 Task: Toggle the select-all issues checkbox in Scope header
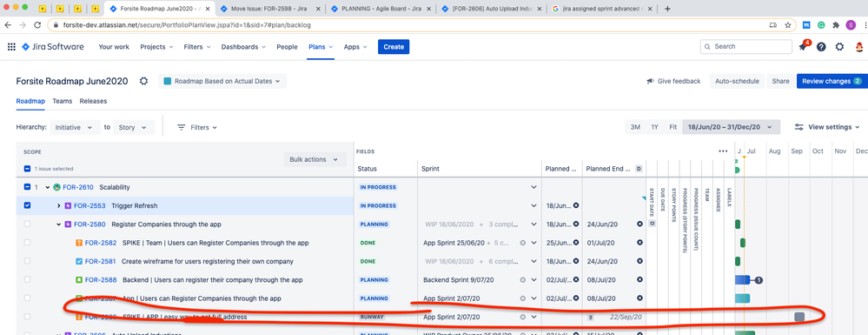pos(27,169)
